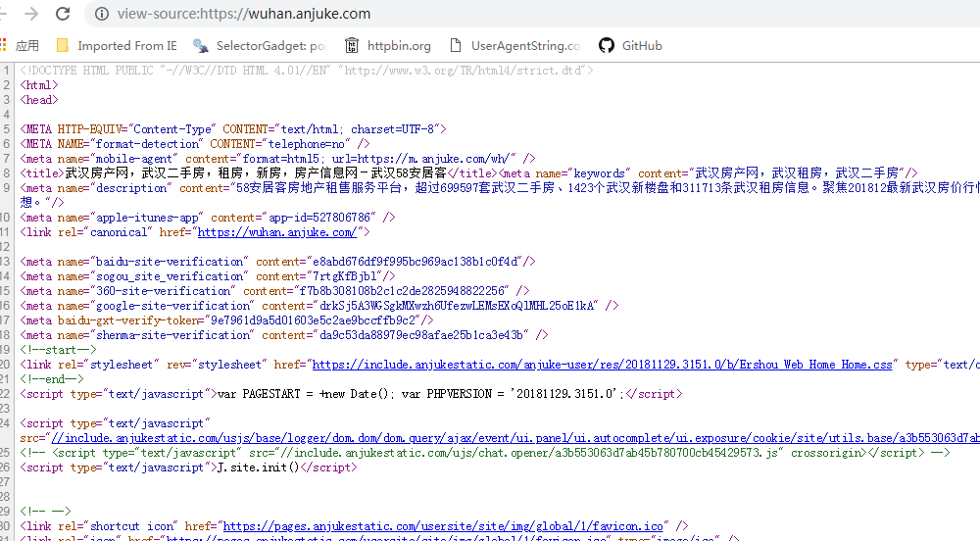Open the shortcut icon favicon.ico link
Image resolution: width=980 pixels, height=541 pixels.
(443, 526)
